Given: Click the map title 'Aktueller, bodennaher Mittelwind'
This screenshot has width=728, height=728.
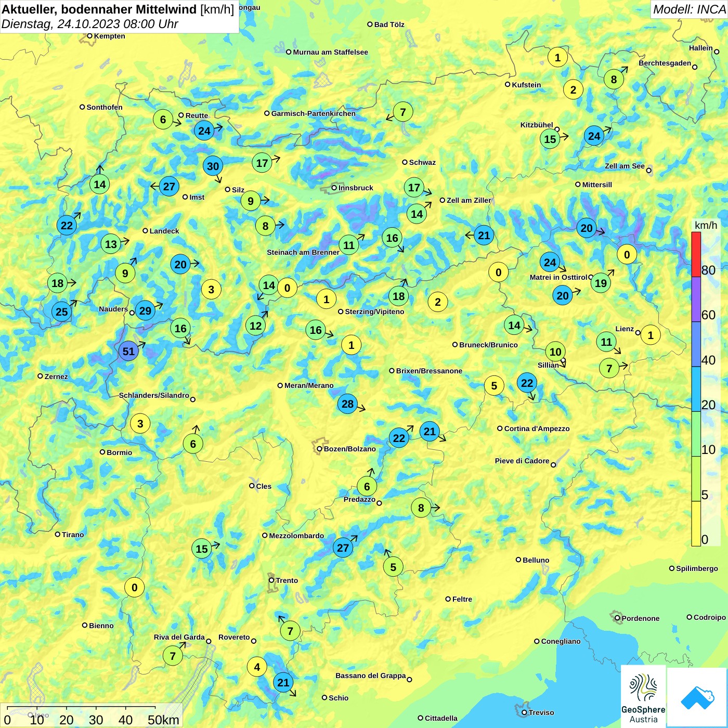Looking at the screenshot, I should click(x=99, y=9).
